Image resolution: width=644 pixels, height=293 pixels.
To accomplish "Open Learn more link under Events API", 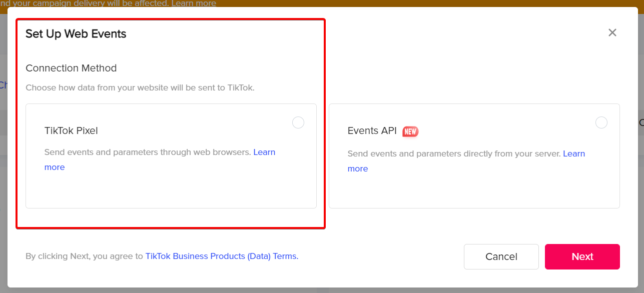I will 574,153.
